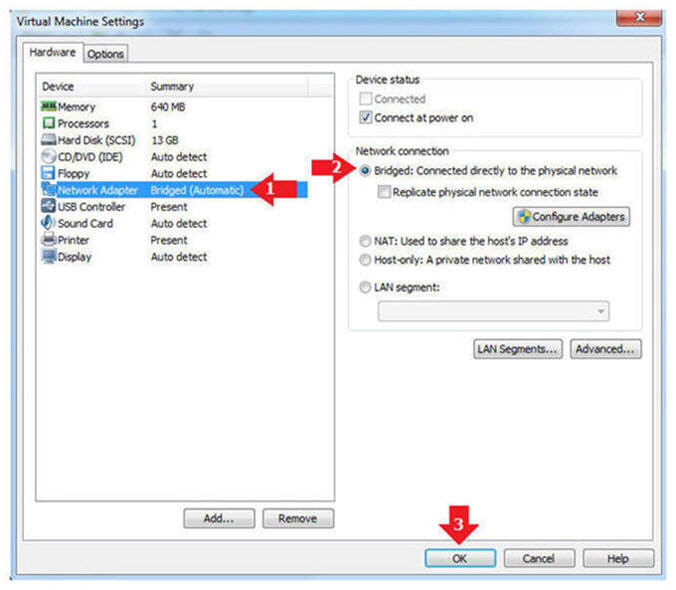Cancel the Virtual Machine Settings dialog
Screen dimensions: 676x590
point(539,559)
